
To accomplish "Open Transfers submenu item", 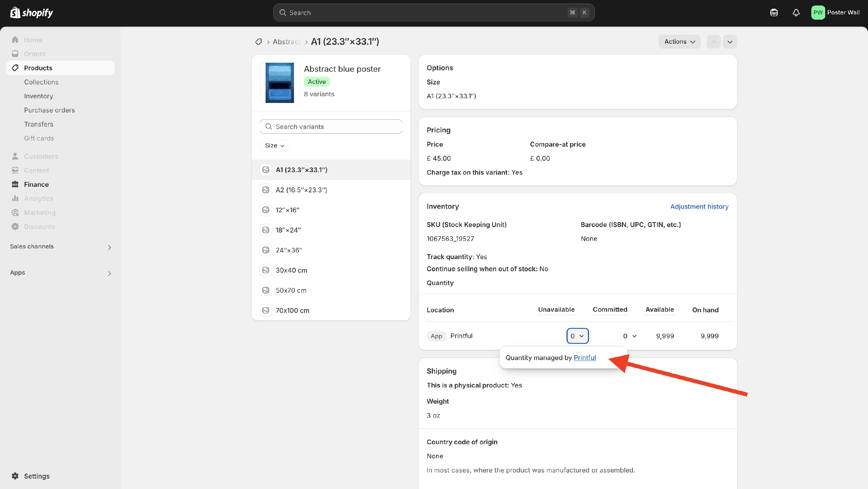I will pyautogui.click(x=38, y=124).
